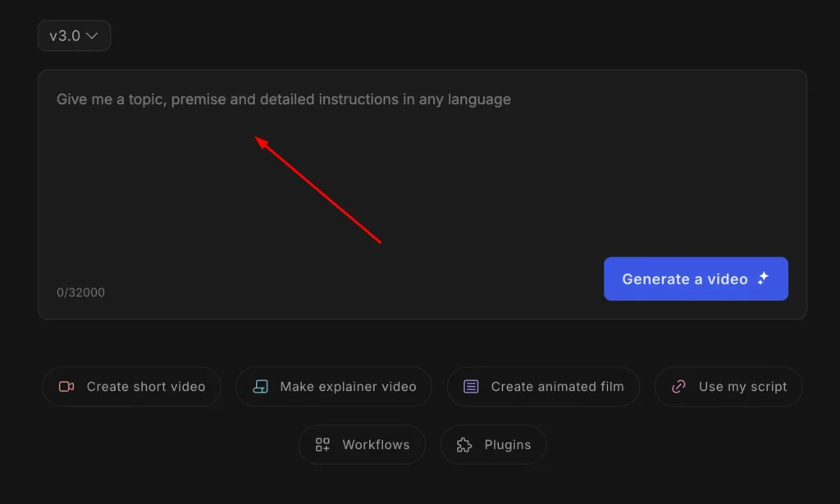Choose Use my script option

coord(728,386)
